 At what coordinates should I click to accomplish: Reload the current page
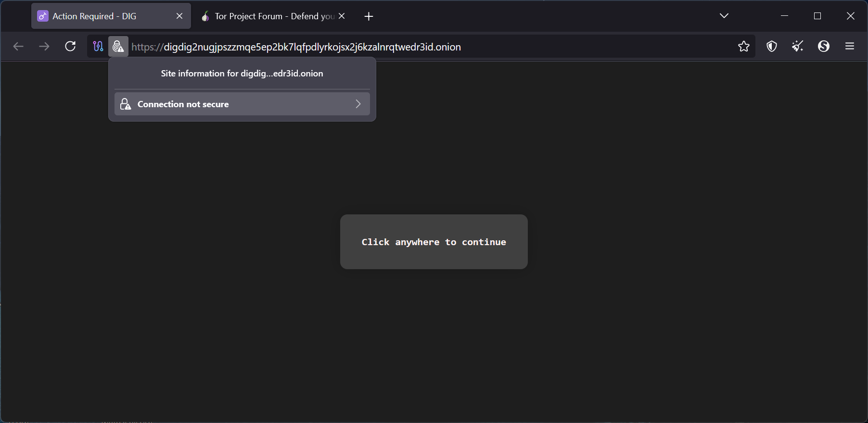point(70,47)
